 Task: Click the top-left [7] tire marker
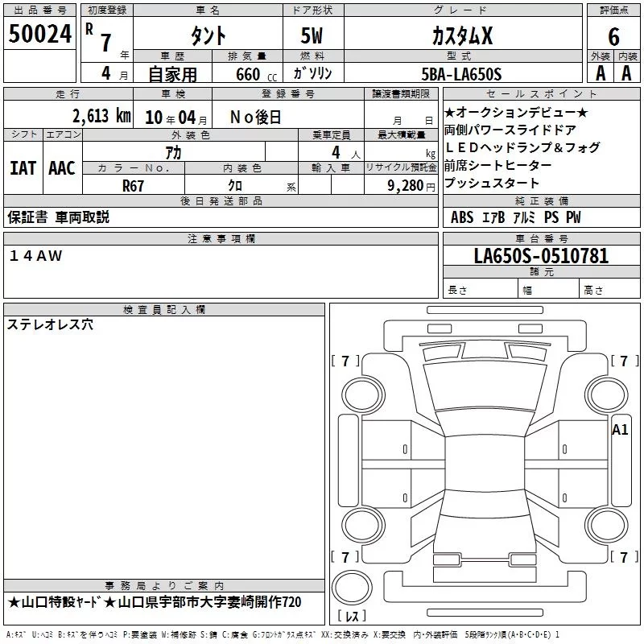point(345,361)
